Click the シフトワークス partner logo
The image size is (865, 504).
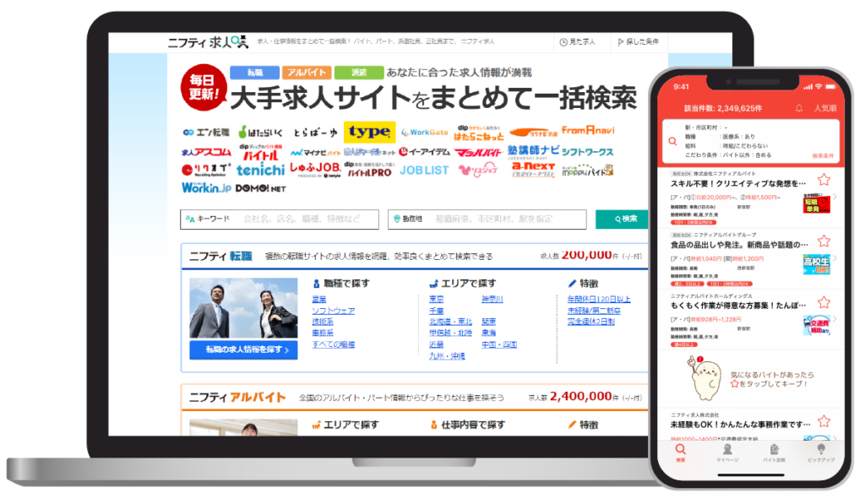[588, 152]
